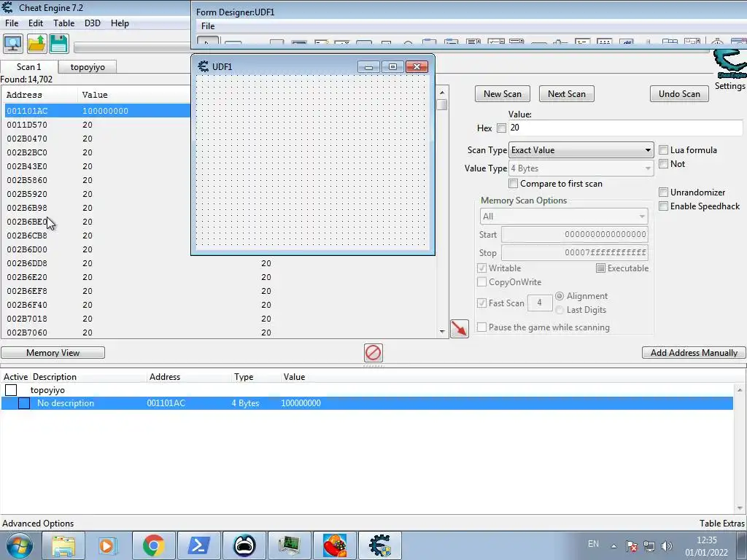Image resolution: width=747 pixels, height=560 pixels.
Task: Show hidden system tray icons
Action: (614, 546)
